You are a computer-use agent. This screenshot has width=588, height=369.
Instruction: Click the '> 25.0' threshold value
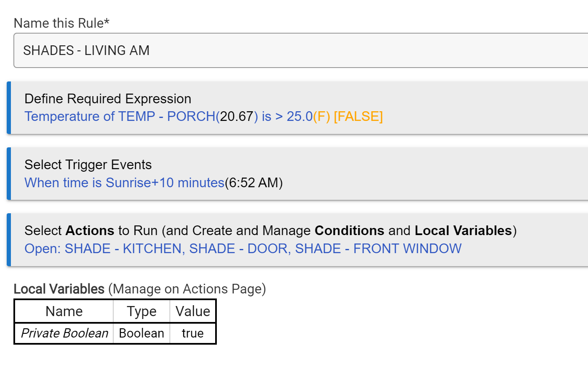(294, 116)
